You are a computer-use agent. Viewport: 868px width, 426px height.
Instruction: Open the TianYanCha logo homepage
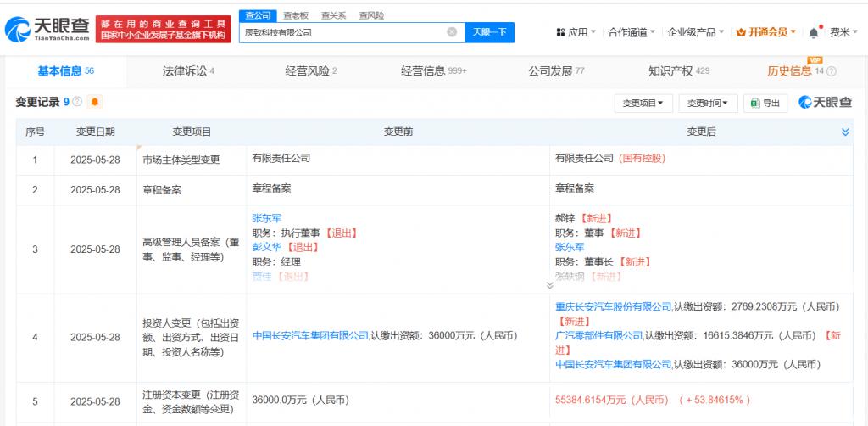(x=47, y=29)
